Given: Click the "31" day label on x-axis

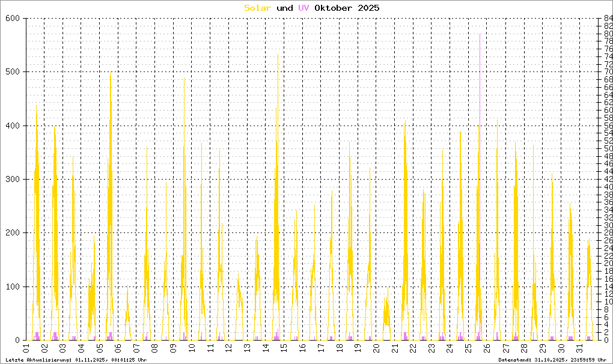Looking at the screenshot, I should (579, 349).
